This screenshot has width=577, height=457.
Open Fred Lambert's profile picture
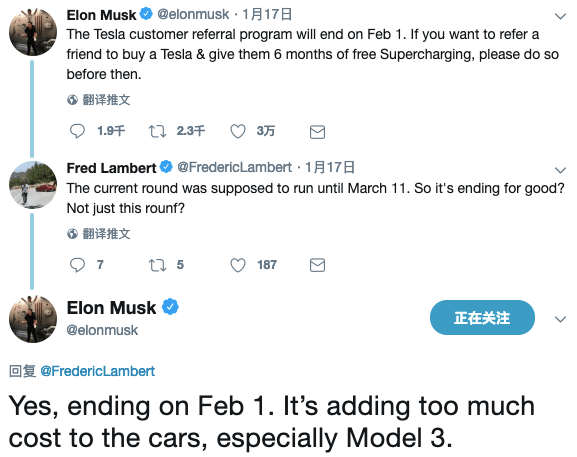coord(33,185)
